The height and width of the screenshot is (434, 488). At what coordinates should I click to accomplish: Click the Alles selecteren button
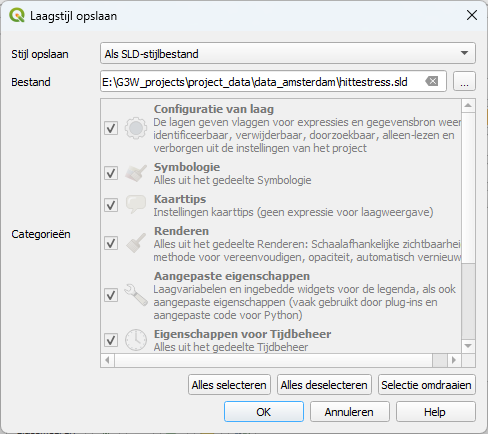coord(229,385)
